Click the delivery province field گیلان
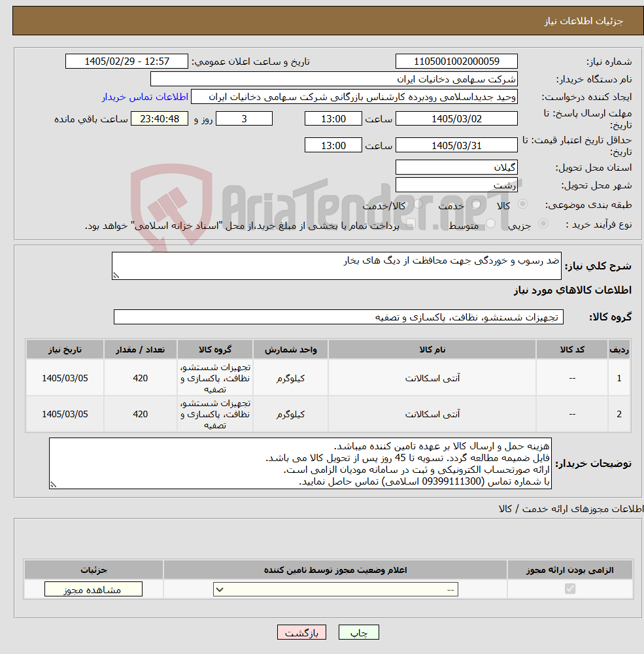Image resolution: width=644 pixels, height=654 pixels. [x=456, y=167]
